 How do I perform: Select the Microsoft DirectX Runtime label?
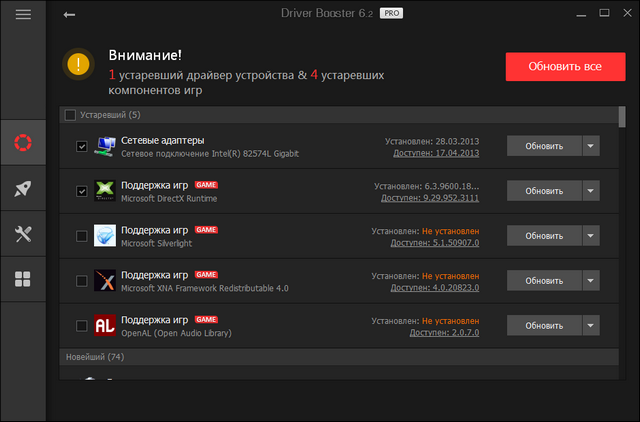(x=169, y=199)
